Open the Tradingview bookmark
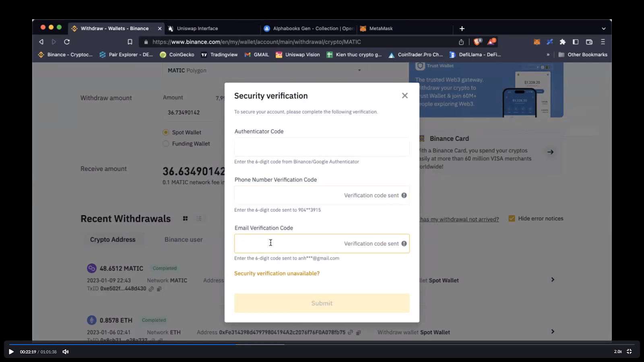Viewport: 644px width, 362px height. [x=219, y=55]
